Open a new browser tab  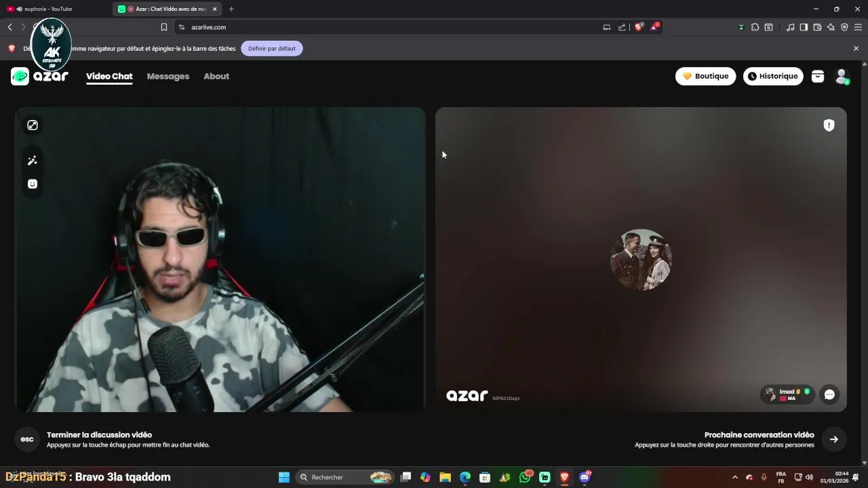tap(231, 9)
